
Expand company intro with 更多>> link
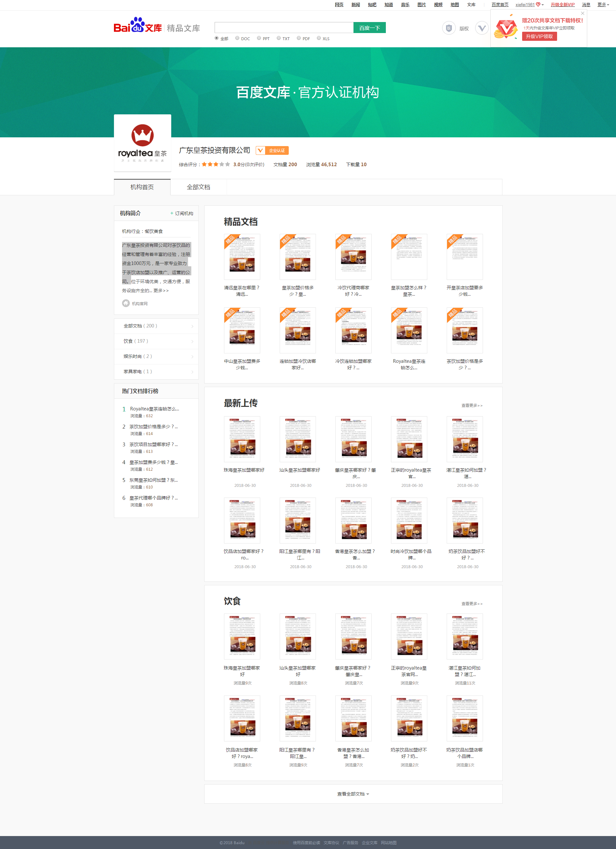point(161,291)
